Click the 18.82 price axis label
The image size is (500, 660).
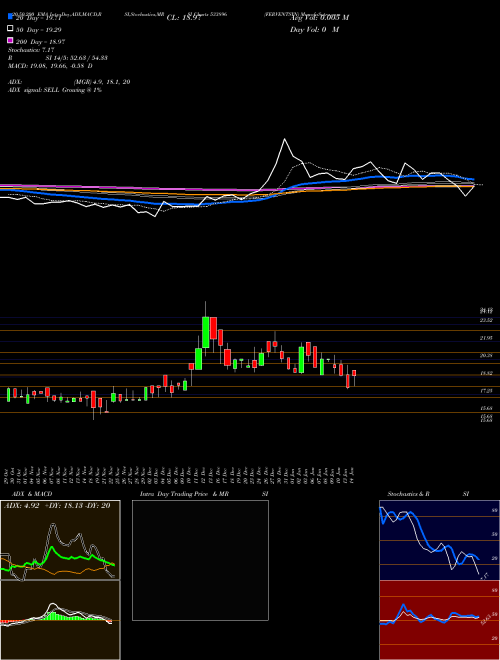point(486,373)
